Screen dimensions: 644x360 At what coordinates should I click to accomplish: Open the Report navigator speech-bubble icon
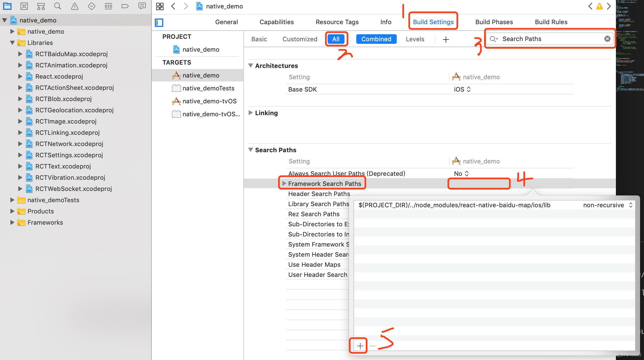click(142, 6)
